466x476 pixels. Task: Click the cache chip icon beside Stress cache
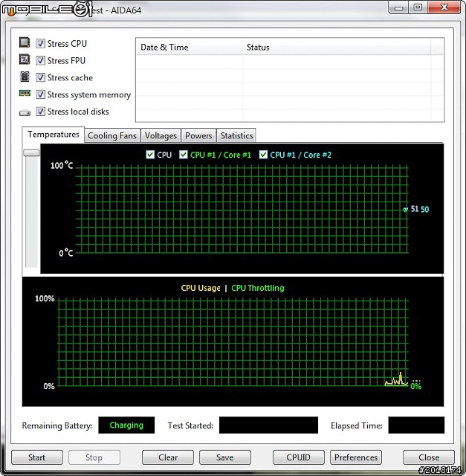tap(25, 77)
